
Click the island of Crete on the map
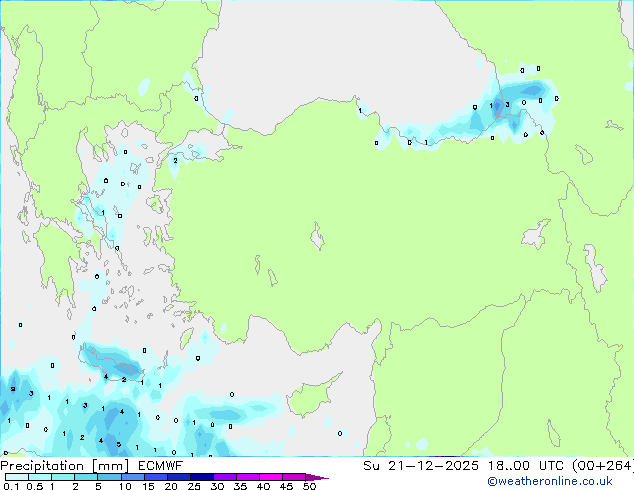(x=111, y=361)
